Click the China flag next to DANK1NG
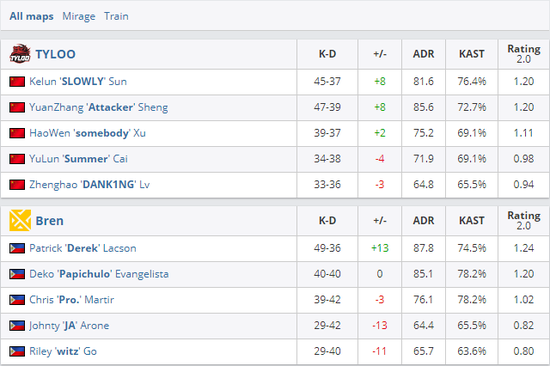 pyautogui.click(x=17, y=185)
